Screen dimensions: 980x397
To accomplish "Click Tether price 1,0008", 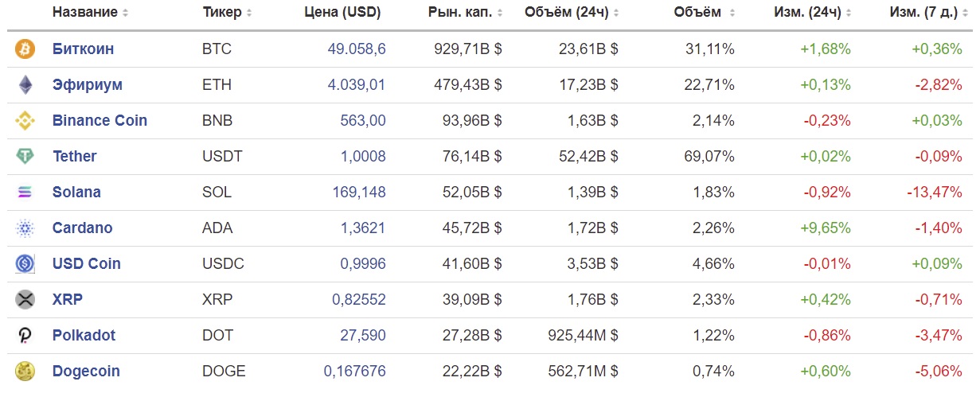I will [363, 157].
